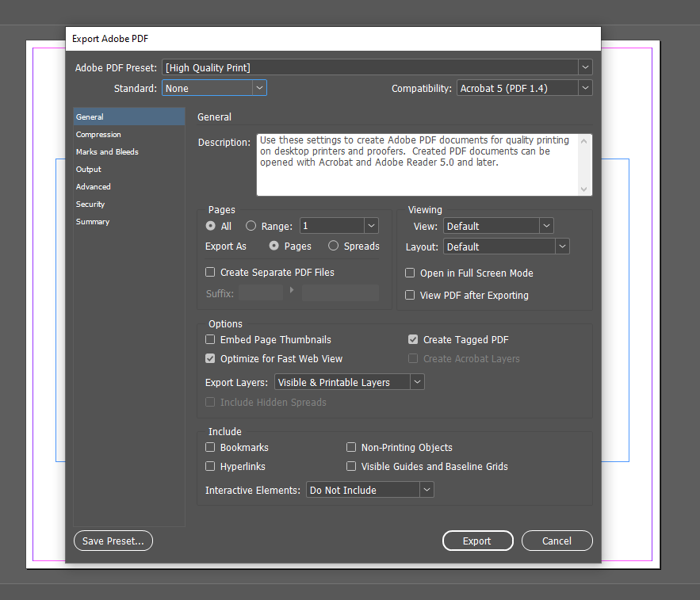View the Summary category

point(129,221)
